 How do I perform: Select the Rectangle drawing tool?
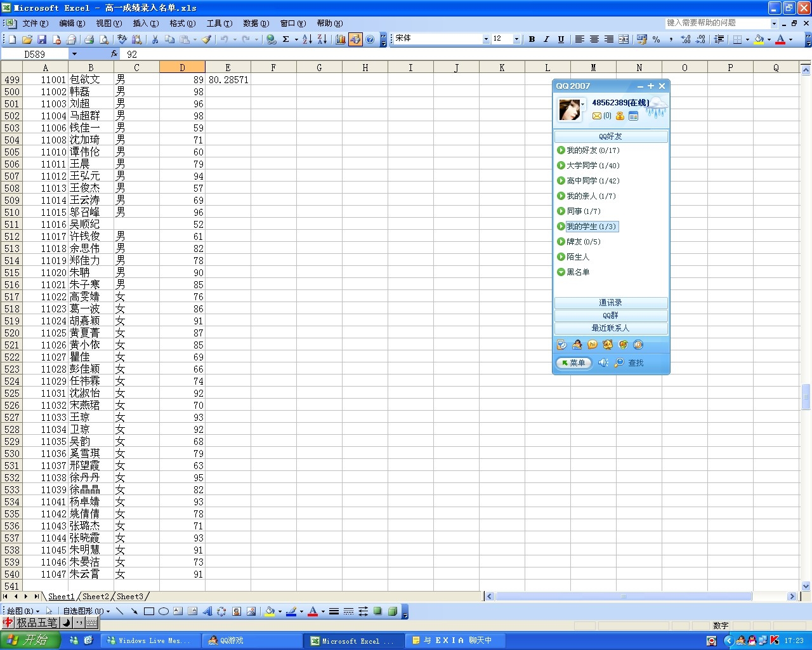coord(149,611)
